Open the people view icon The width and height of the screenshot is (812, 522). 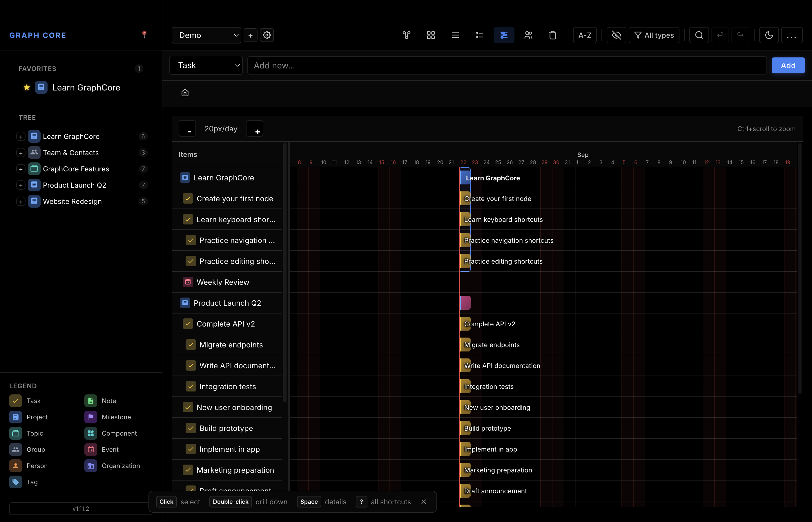(528, 35)
